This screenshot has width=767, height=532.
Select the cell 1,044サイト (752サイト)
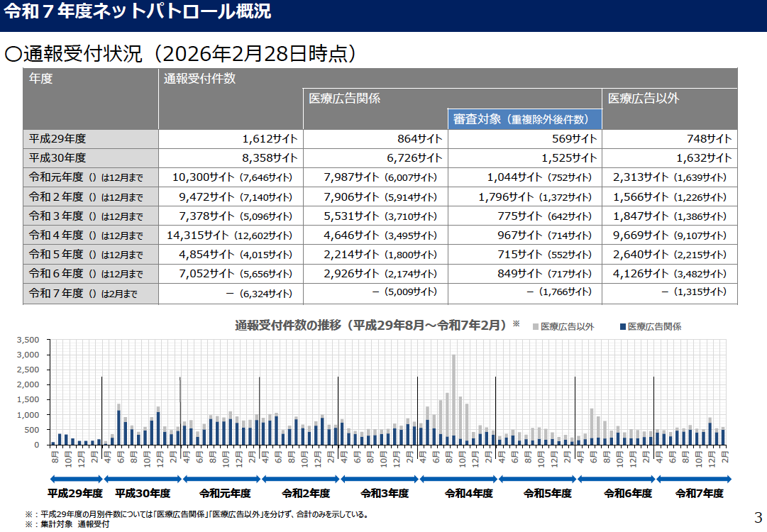[525, 177]
